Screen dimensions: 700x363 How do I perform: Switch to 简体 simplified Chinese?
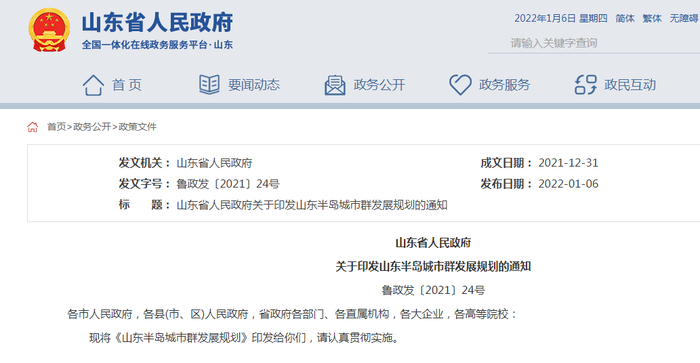tap(625, 18)
